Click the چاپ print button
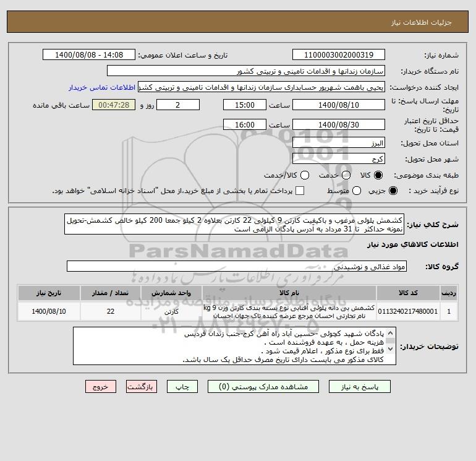The width and height of the screenshot is (476, 461). pyautogui.click(x=182, y=387)
